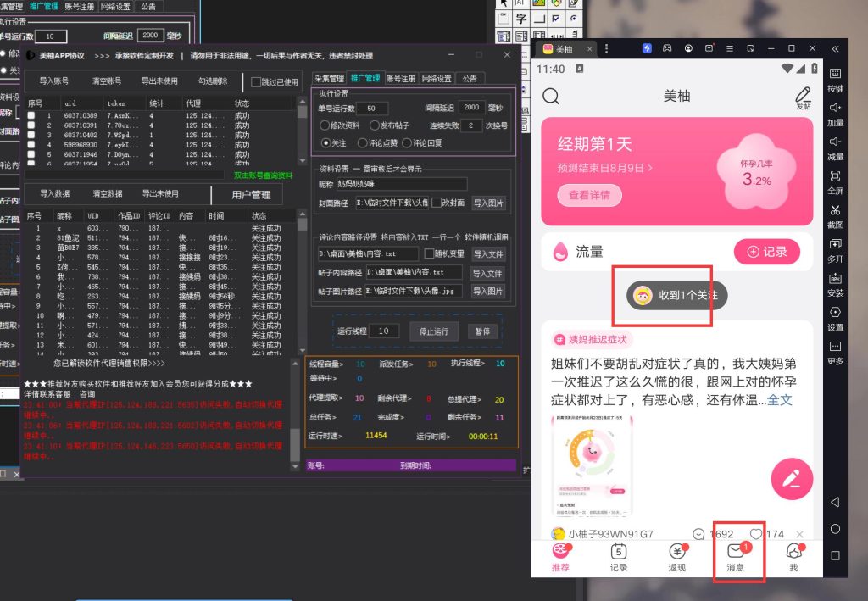Tap the 发帖 pencil icon at top right
868x601 pixels.
(802, 94)
